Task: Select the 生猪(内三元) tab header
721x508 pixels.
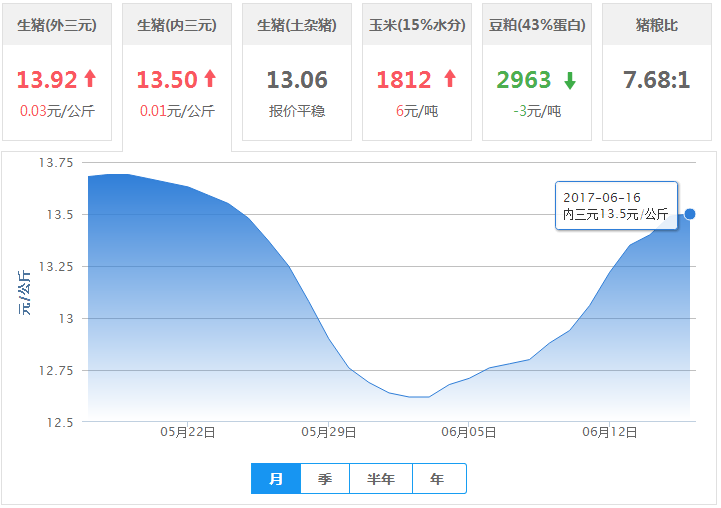Action: [176, 25]
